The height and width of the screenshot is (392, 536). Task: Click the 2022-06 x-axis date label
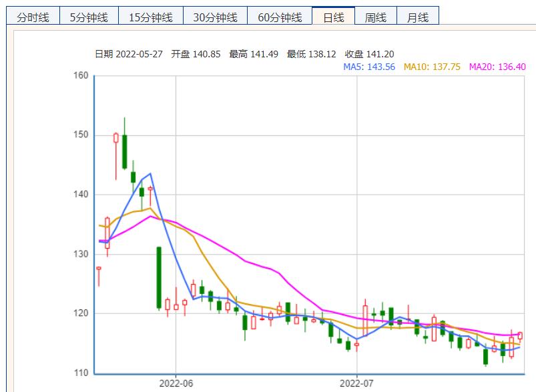click(176, 383)
